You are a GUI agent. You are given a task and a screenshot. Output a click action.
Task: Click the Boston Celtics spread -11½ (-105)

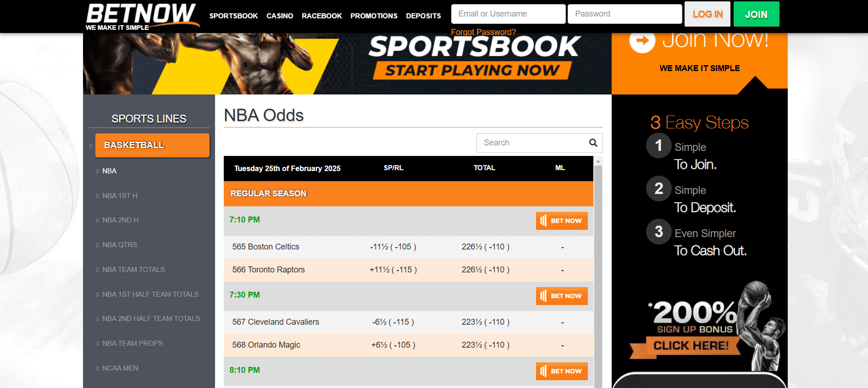pyautogui.click(x=393, y=247)
